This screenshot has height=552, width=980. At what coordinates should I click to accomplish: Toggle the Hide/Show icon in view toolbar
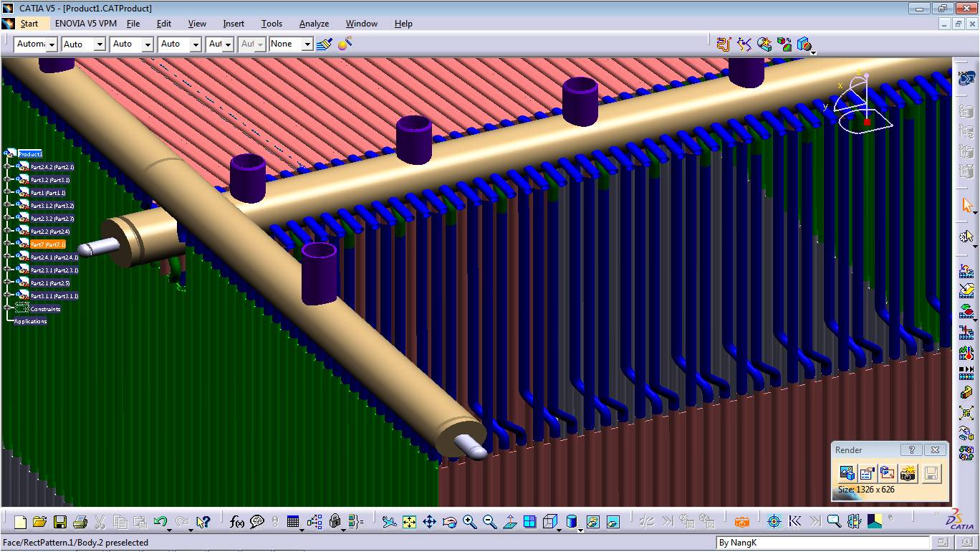592,522
